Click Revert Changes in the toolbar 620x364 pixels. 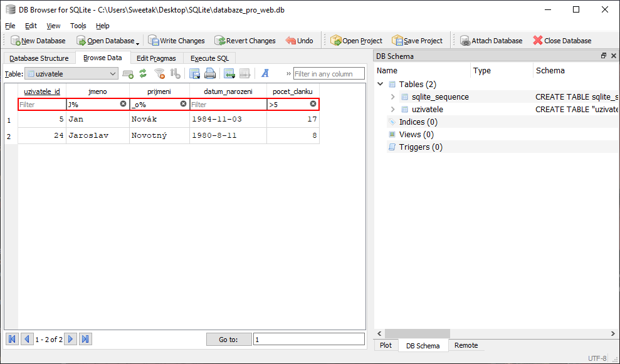point(244,41)
